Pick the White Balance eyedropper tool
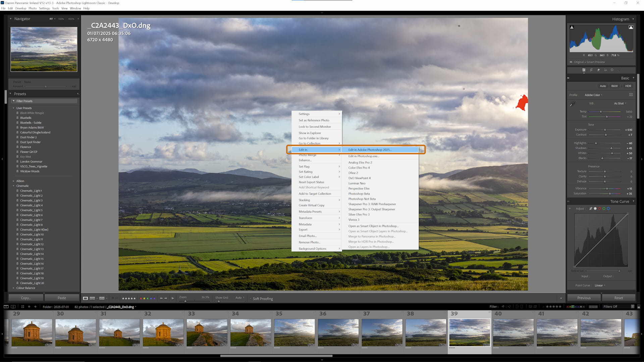The height and width of the screenshot is (362, 644). click(573, 104)
